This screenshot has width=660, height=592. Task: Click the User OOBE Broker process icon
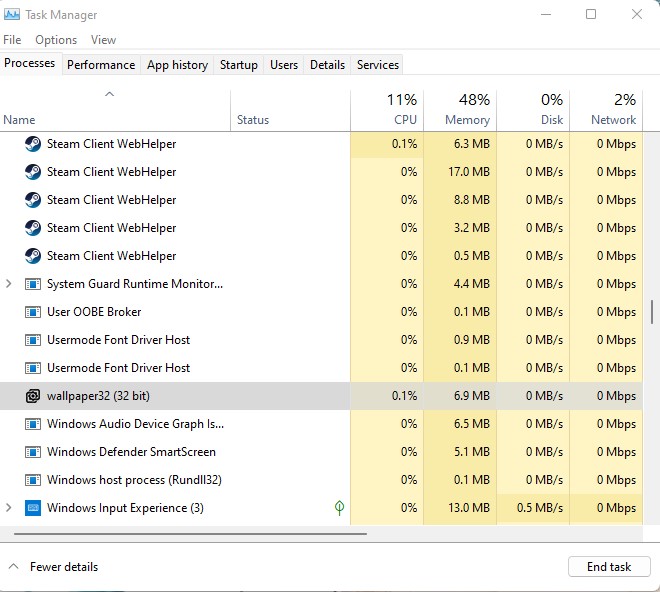coord(32,312)
